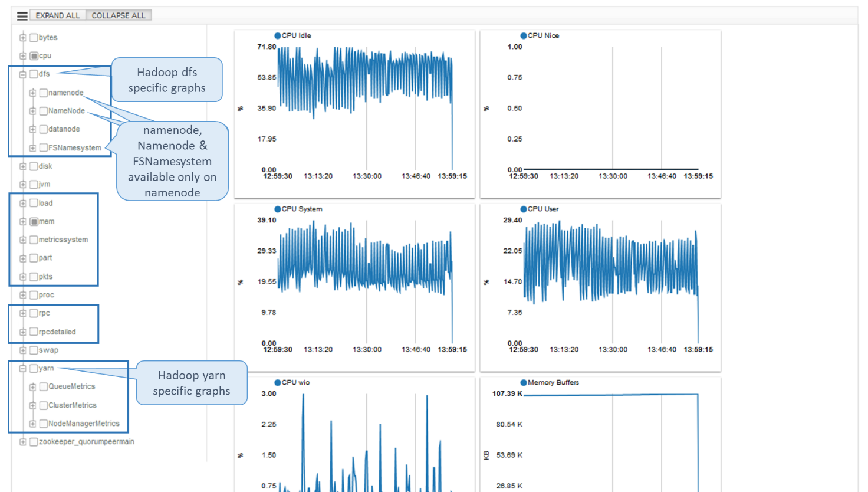Expand the rpc tree node

[22, 313]
